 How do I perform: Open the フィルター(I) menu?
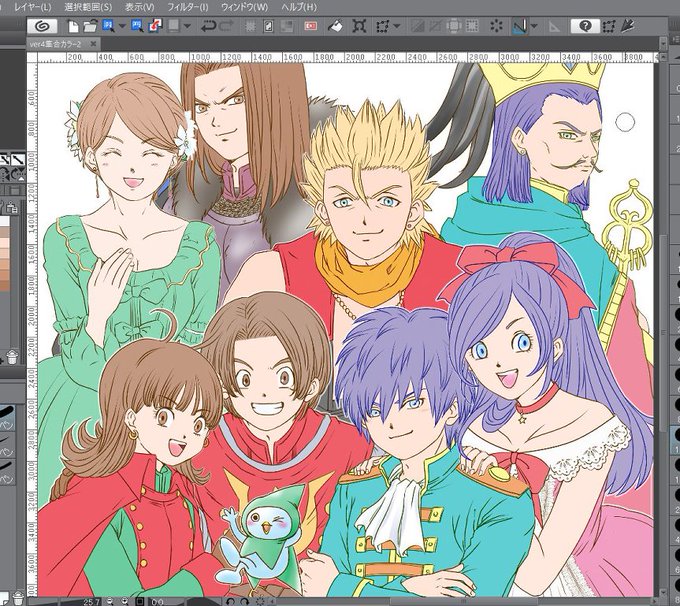tap(188, 7)
